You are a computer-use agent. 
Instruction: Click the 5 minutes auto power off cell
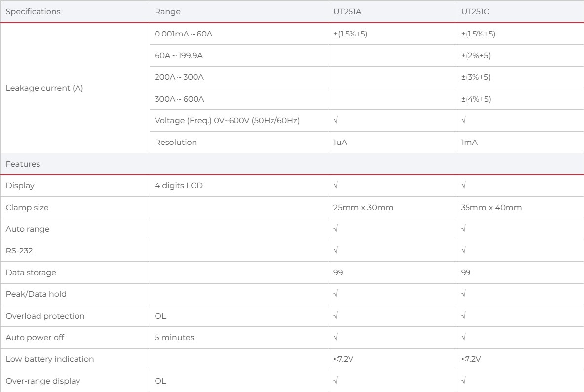point(174,338)
